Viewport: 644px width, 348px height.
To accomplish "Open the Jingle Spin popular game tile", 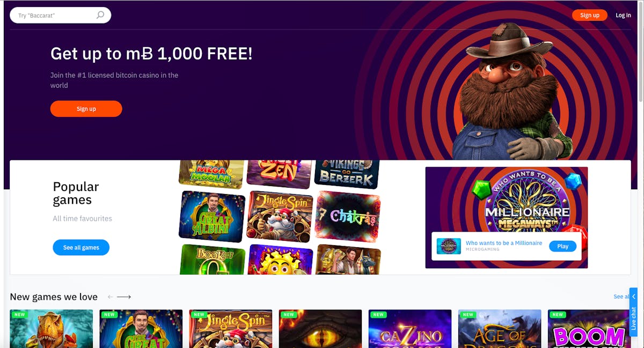I will 280,216.
